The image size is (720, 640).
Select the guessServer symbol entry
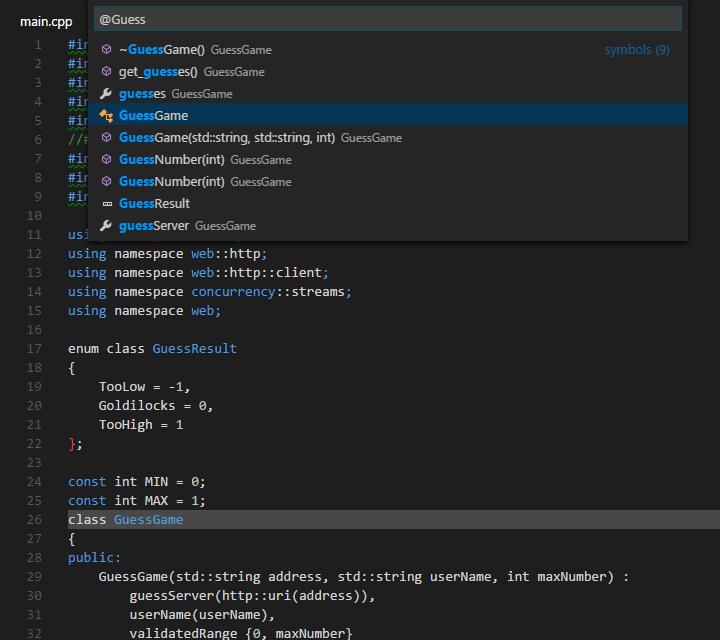point(153,226)
